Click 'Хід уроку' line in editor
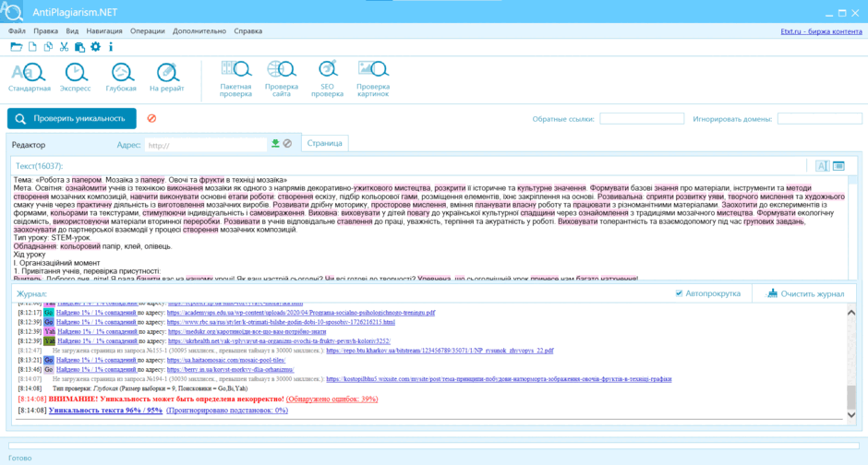 click(30, 255)
